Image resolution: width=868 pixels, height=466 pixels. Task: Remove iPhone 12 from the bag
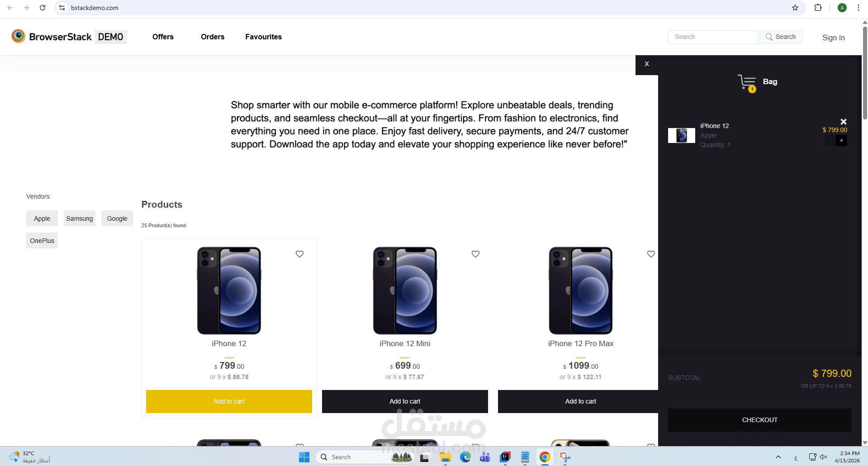843,122
